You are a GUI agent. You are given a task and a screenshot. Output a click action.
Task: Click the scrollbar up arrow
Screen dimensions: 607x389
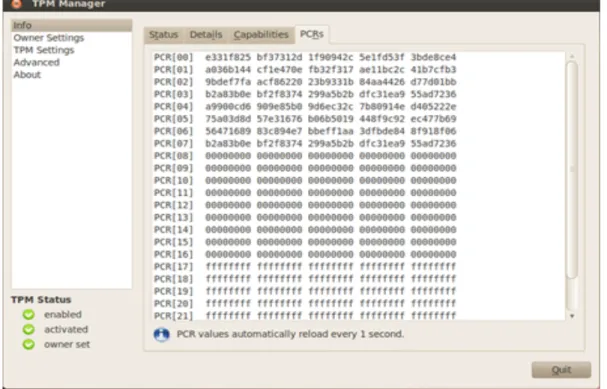pyautogui.click(x=572, y=57)
